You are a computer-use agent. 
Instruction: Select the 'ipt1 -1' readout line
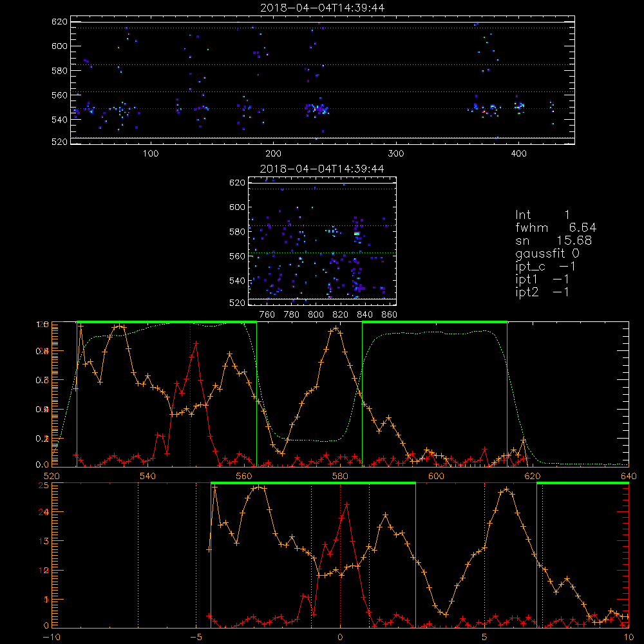[542, 279]
